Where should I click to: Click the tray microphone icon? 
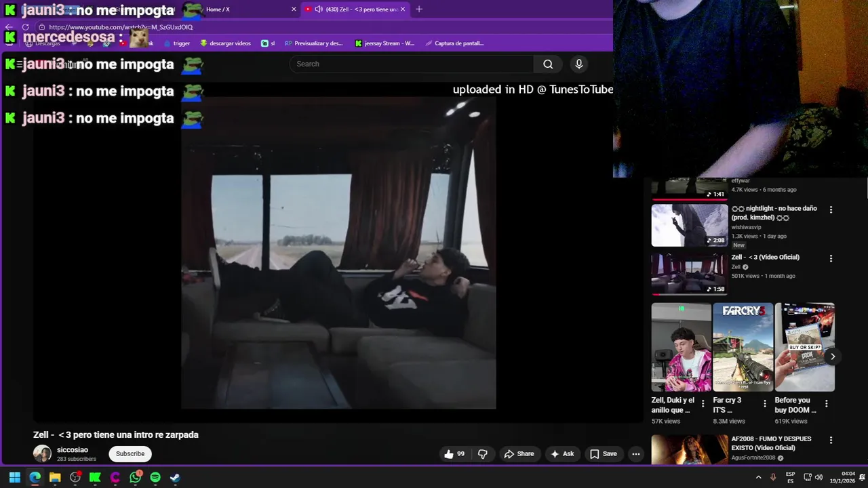pyautogui.click(x=773, y=477)
